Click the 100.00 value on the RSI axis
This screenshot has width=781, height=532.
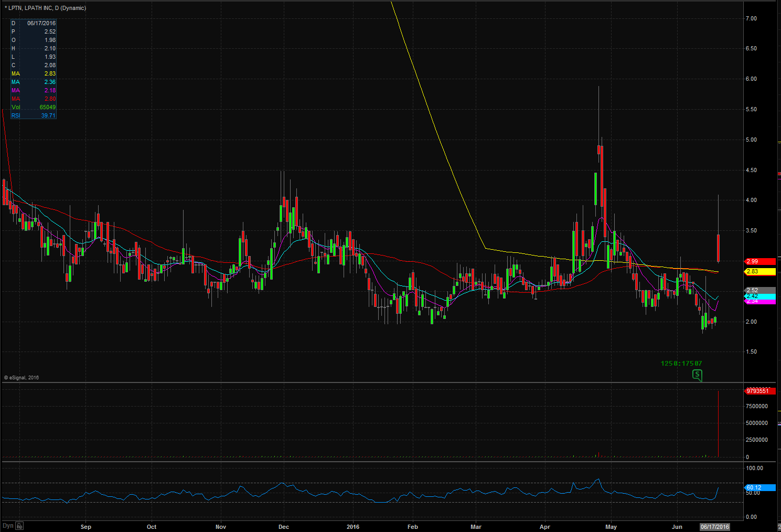point(754,468)
